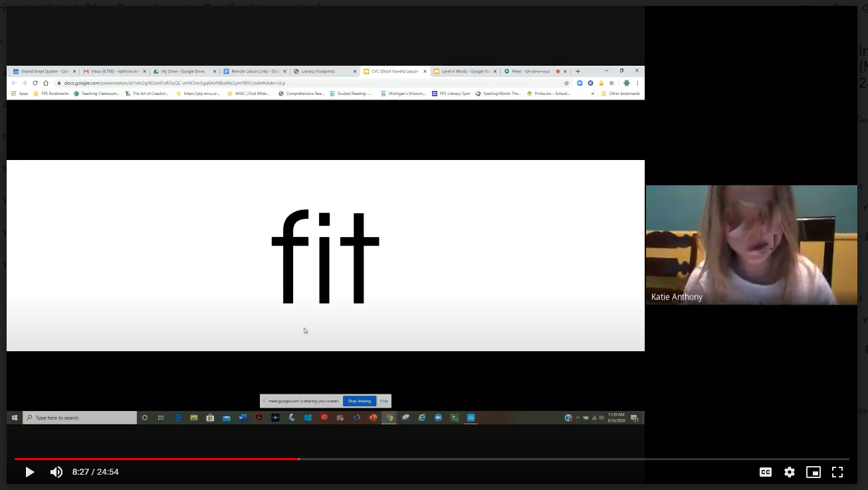This screenshot has height=490, width=868.
Task: Hide the screen sharing notice
Action: pos(384,401)
